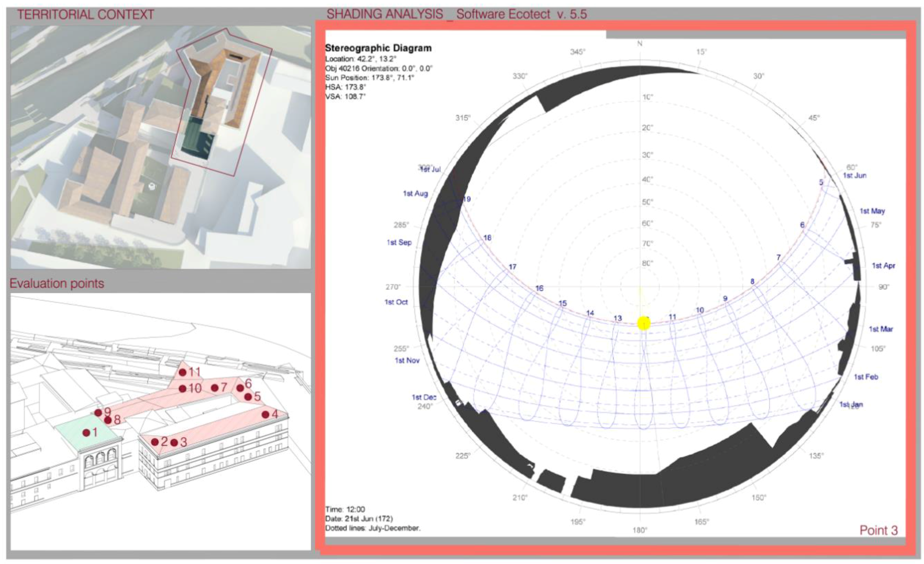Select evaluation point 3 marker
The width and height of the screenshot is (924, 564).
[x=174, y=443]
